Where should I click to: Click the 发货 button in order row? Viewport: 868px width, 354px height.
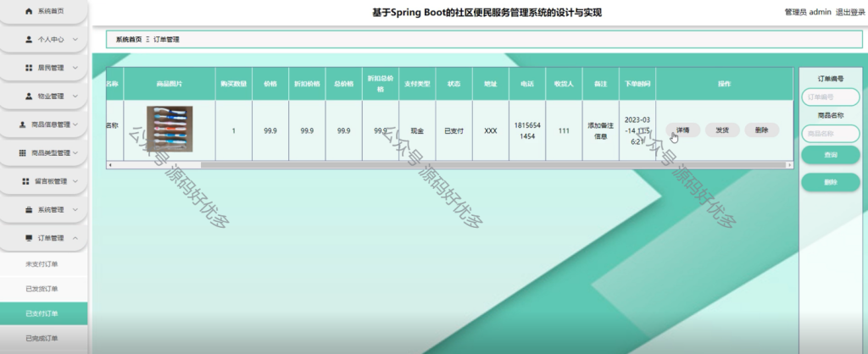click(x=722, y=130)
